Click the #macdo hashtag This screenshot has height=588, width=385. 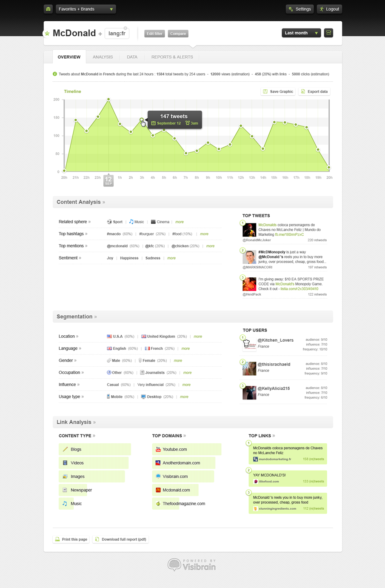pos(114,234)
